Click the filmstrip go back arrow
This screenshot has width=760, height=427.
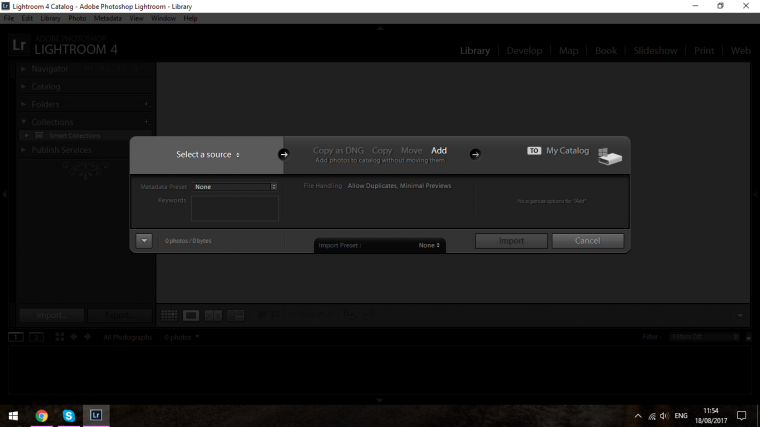point(74,337)
